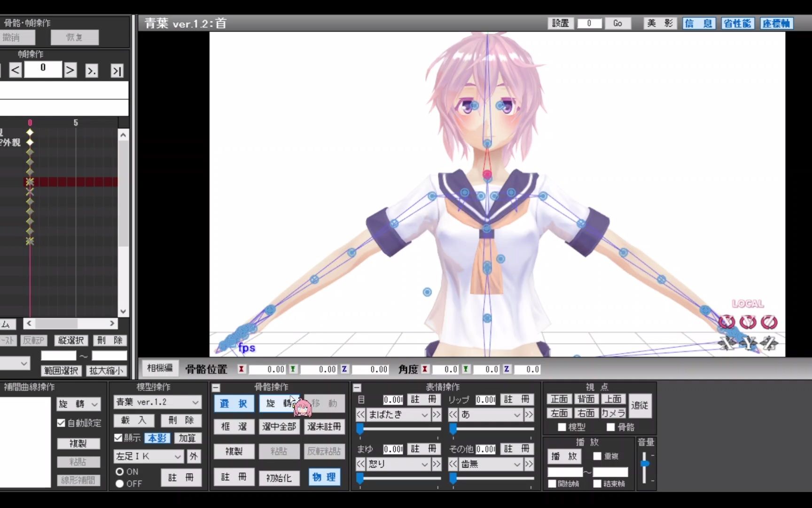Collapse the 骨骼操作 panel with its minus icon
The image size is (812, 508).
pyautogui.click(x=216, y=388)
